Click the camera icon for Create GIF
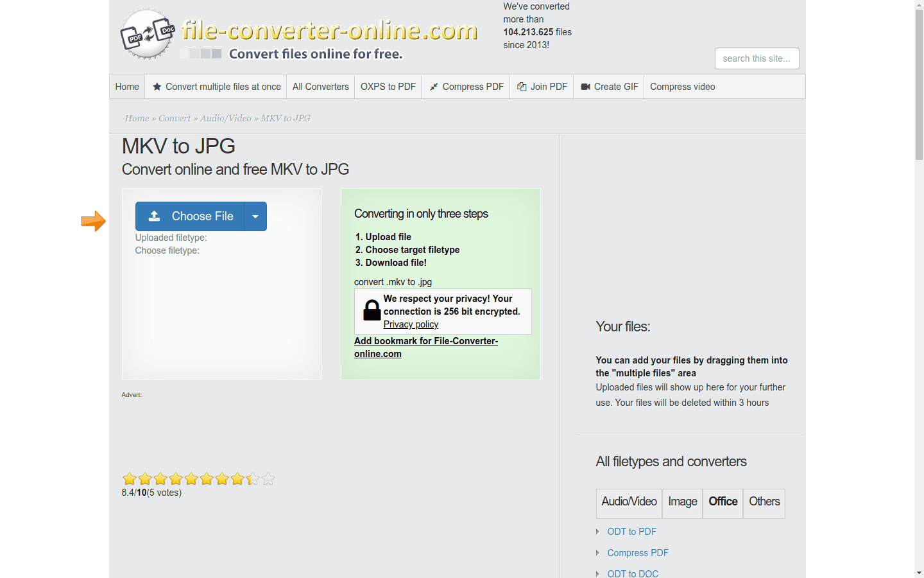This screenshot has width=924, height=578. point(585,86)
